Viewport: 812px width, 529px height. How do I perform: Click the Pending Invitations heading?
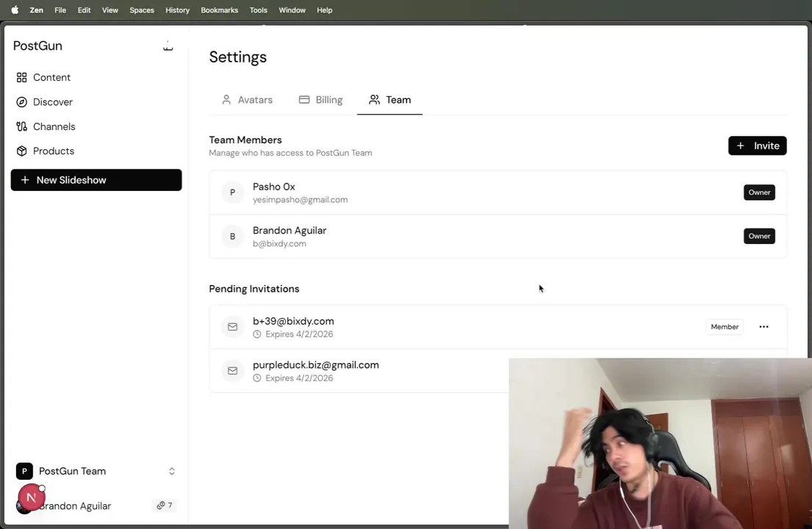[254, 289]
